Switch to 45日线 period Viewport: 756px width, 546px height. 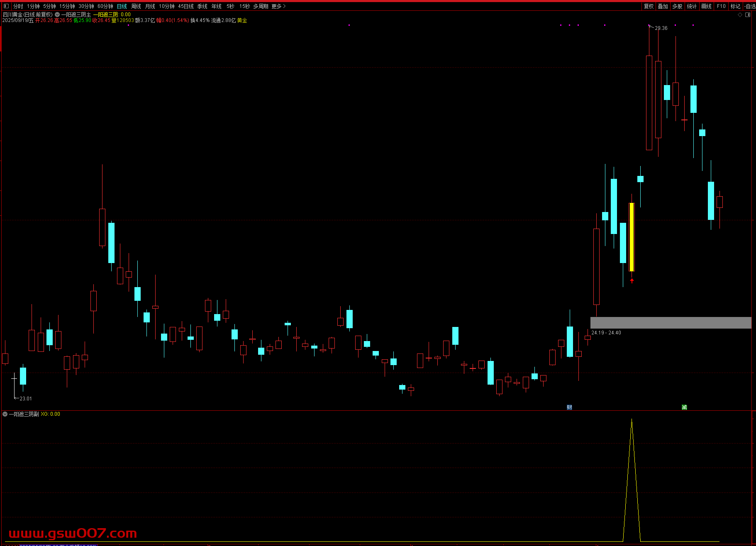[186, 6]
